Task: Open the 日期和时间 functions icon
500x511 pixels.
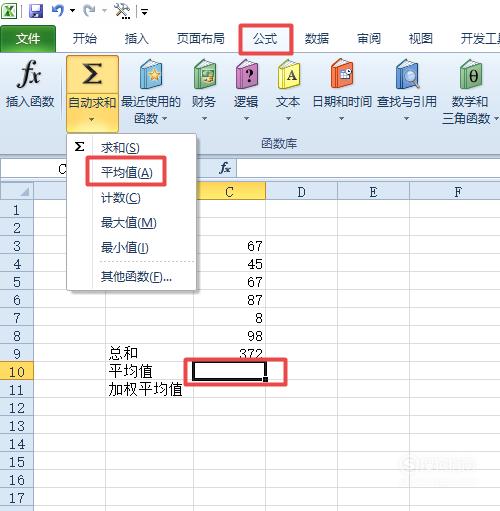Action: point(342,74)
